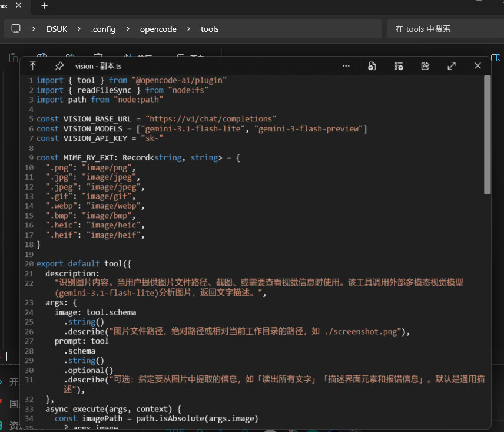This screenshot has width=504, height=432.
Task: Expand chevron after .config breadcrumb
Action: 128,29
